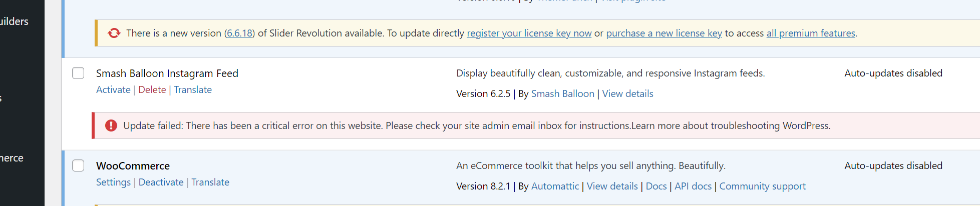Select WooCommerce's Auto-updates disabled text

(x=893, y=165)
